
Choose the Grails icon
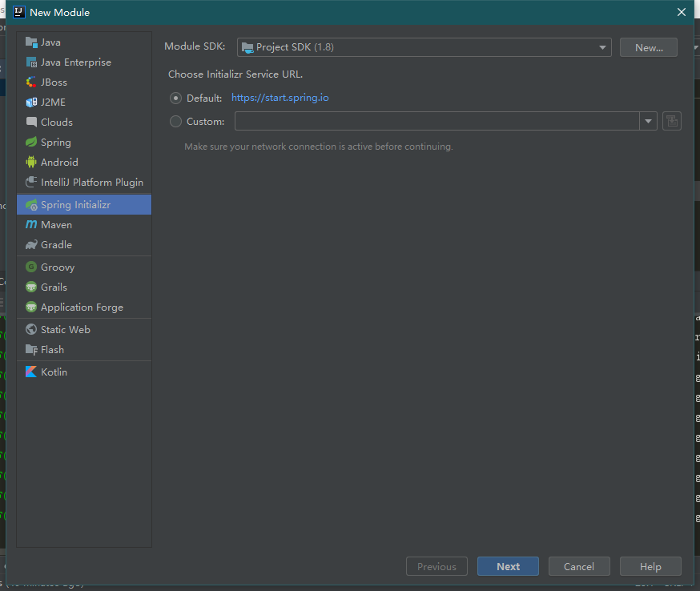pyautogui.click(x=31, y=287)
